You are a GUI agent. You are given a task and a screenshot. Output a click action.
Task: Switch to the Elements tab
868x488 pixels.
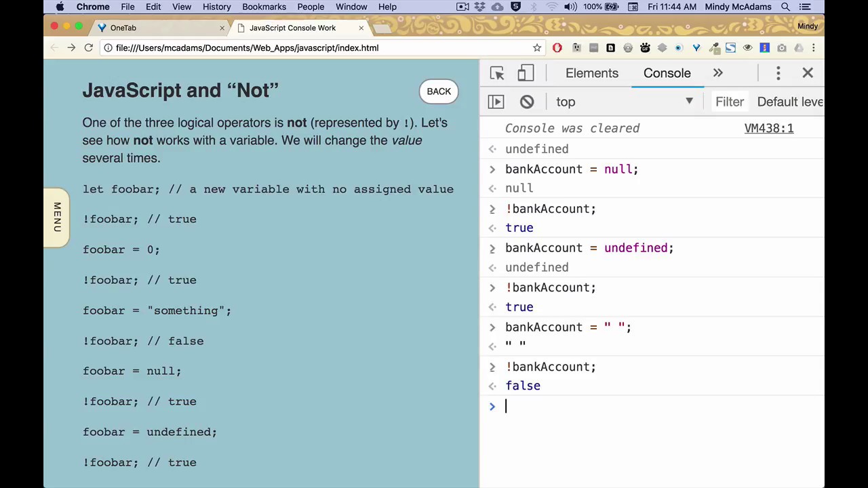592,73
